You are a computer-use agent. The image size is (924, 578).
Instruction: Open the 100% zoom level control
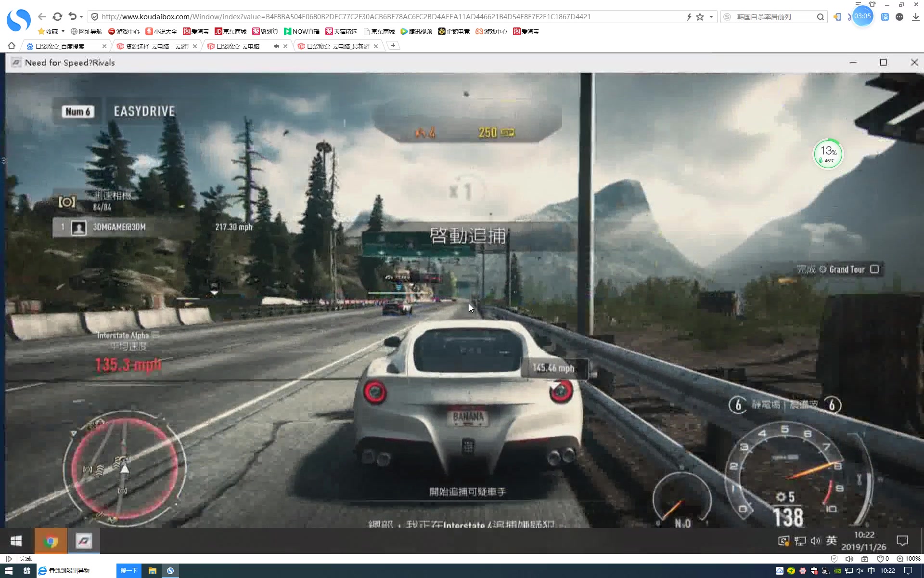[x=908, y=559]
